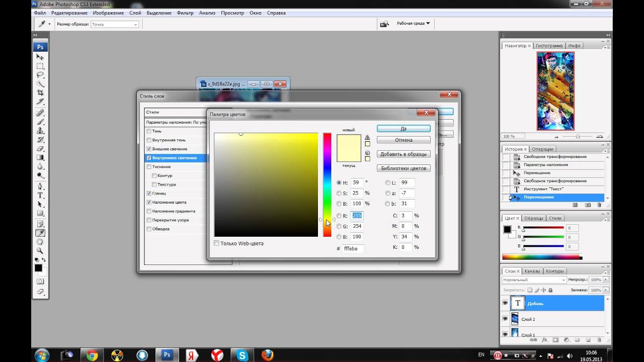Enable the Тиснение checkbox
644x362 pixels.
(x=149, y=167)
